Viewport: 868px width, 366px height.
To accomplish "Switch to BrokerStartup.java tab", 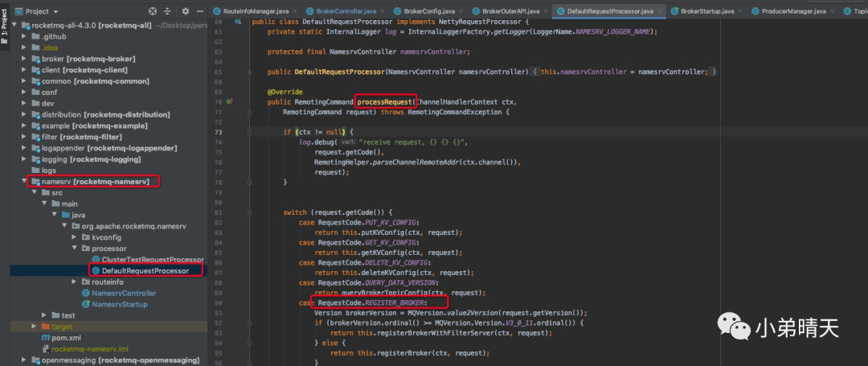I will [707, 11].
